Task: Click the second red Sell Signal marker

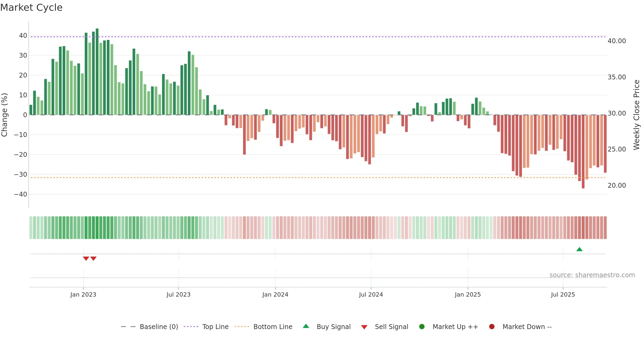Action: pos(93,258)
